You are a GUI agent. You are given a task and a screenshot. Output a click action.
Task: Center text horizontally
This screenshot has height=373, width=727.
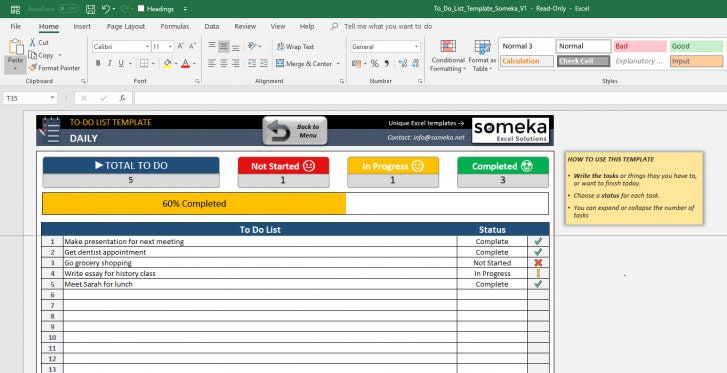[223, 64]
